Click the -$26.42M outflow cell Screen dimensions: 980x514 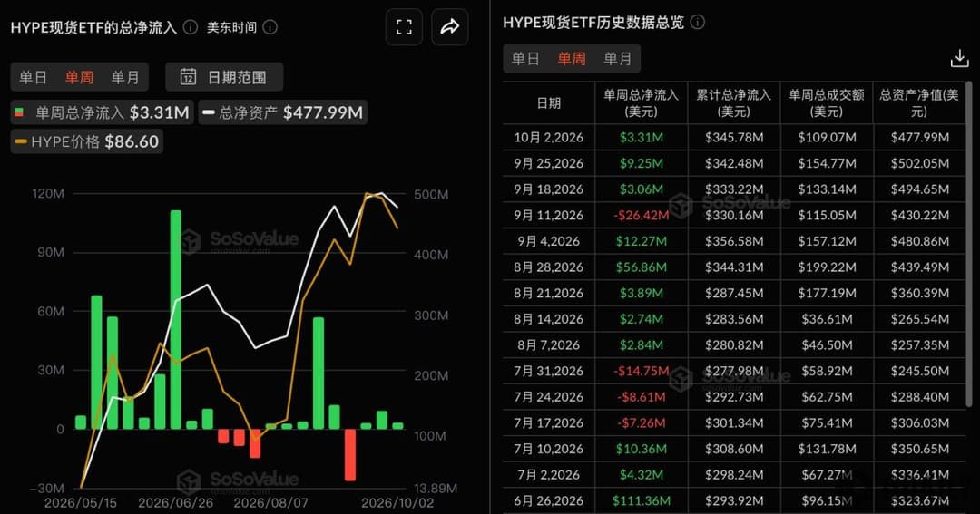click(x=641, y=216)
